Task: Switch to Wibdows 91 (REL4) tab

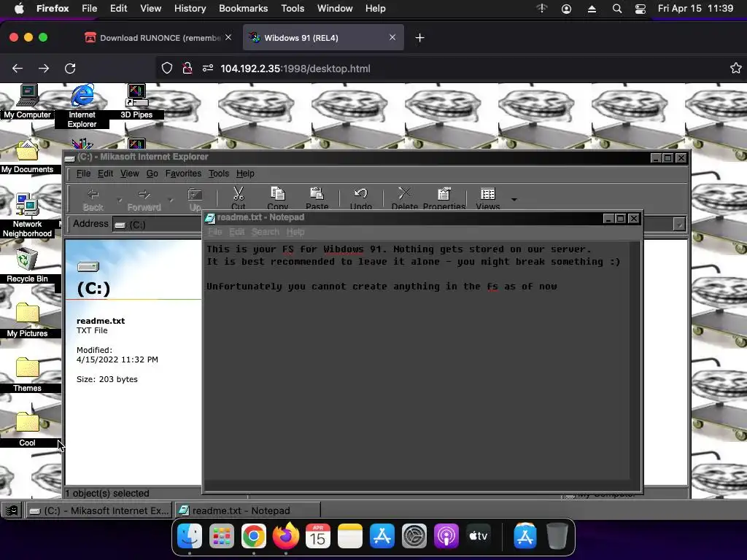Action: 323,38
